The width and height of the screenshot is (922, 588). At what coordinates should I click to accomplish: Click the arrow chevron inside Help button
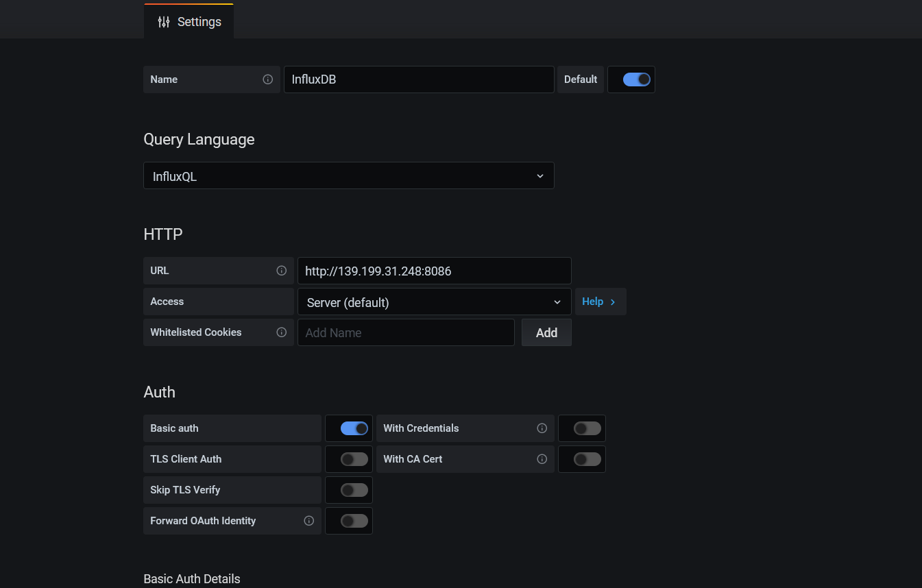(612, 301)
